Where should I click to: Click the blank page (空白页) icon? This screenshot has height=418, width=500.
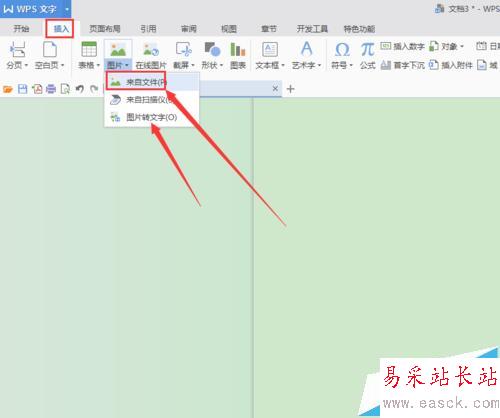(x=50, y=50)
